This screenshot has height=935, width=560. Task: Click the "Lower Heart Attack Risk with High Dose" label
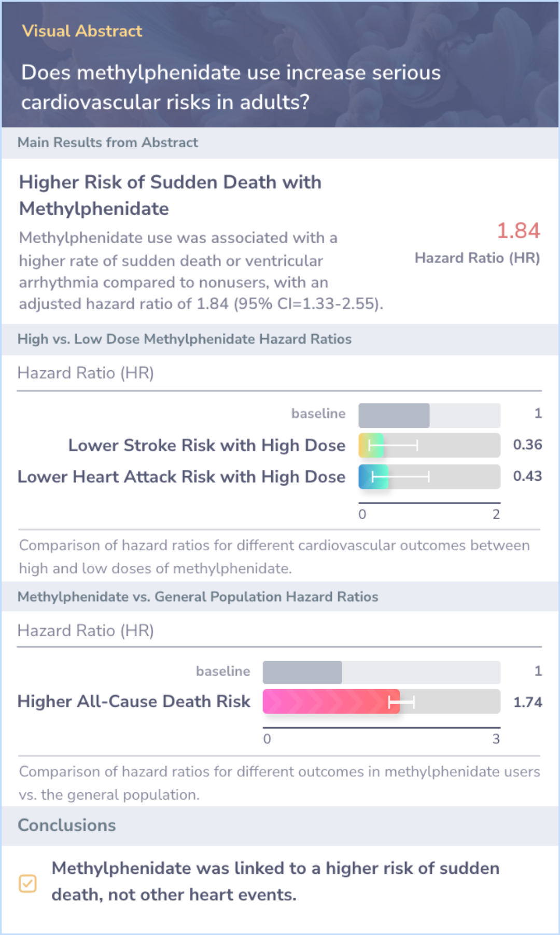point(181,477)
